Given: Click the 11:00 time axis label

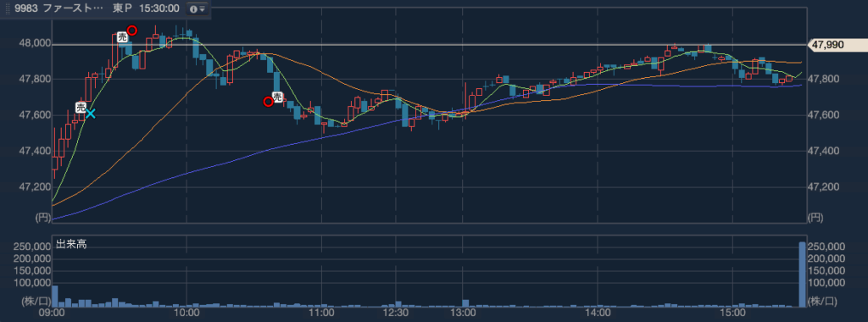Looking at the screenshot, I should 321,314.
